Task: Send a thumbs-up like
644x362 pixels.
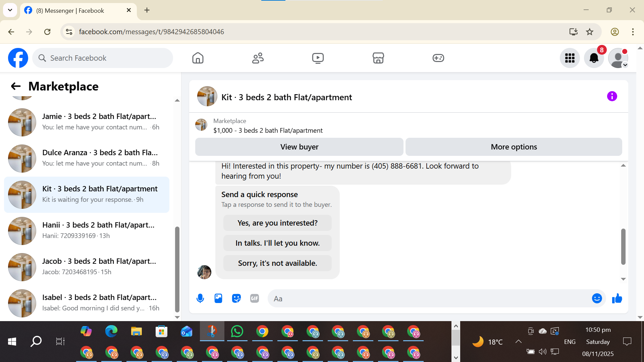Action: [x=617, y=298]
